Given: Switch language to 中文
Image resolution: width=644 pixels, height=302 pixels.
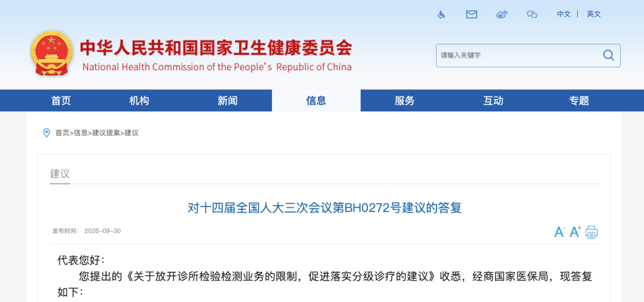Looking at the screenshot, I should coord(563,14).
